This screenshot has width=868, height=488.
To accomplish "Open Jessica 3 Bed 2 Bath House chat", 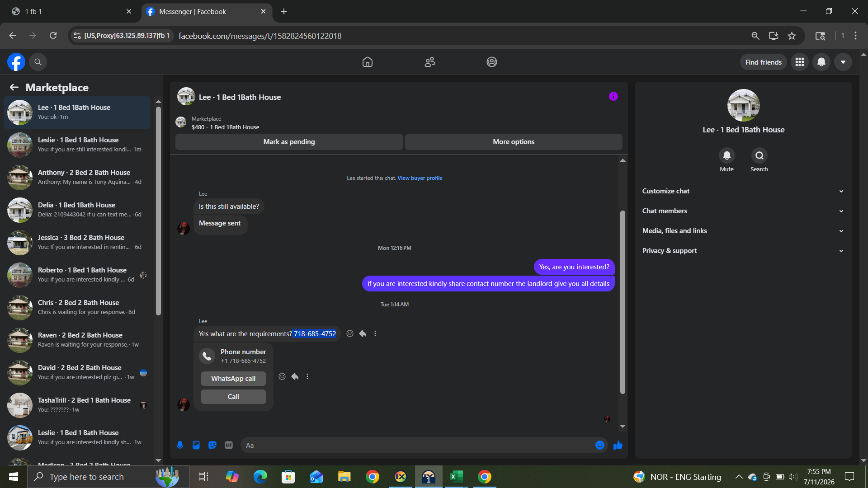I will click(77, 242).
